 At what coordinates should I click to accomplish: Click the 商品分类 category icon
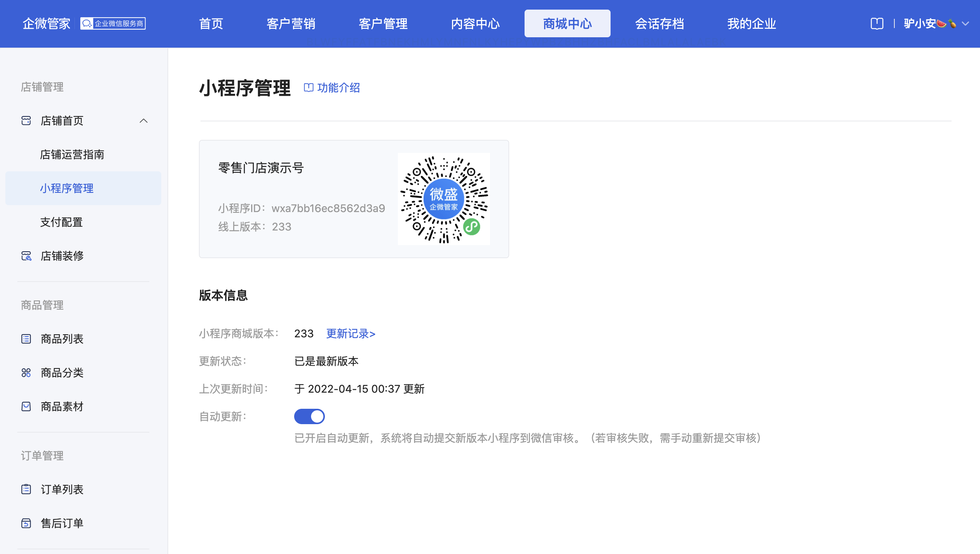pyautogui.click(x=26, y=373)
